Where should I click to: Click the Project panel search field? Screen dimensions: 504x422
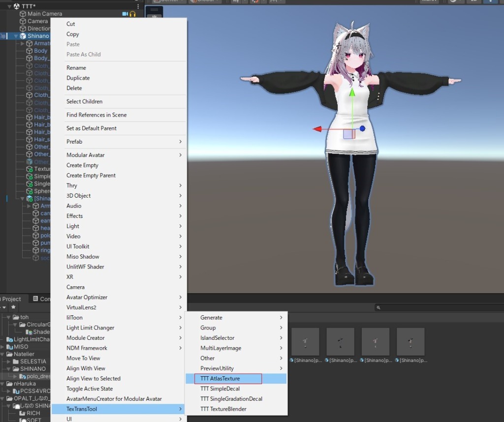click(439, 308)
